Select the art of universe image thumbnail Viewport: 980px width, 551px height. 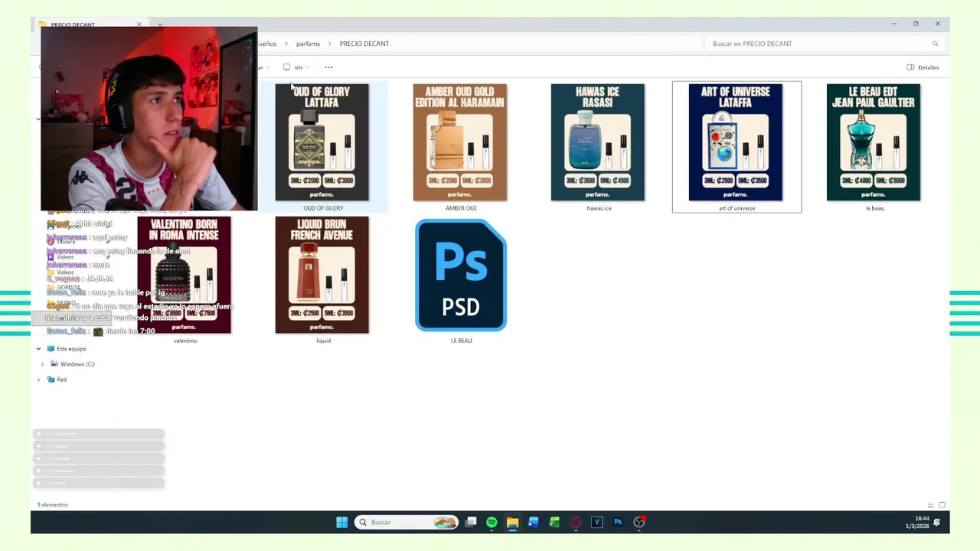[736, 142]
